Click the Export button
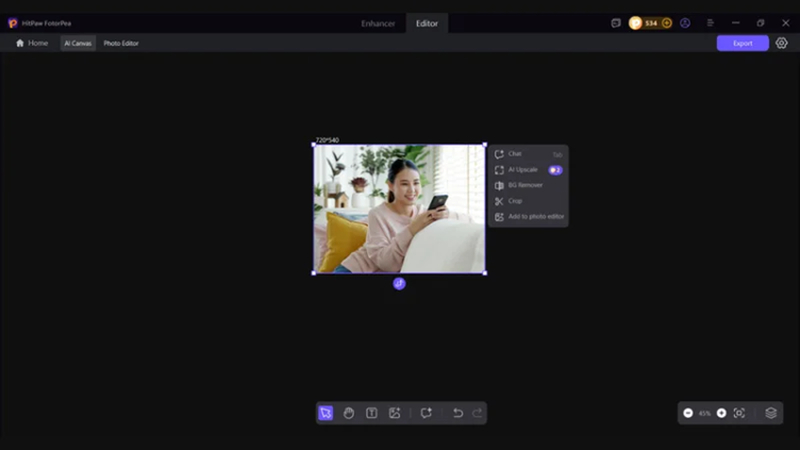Image resolution: width=800 pixels, height=450 pixels. pos(742,43)
